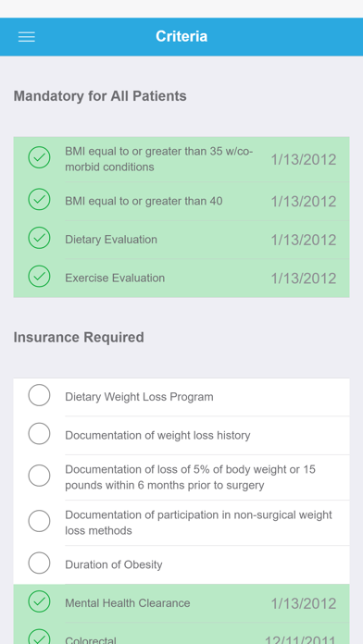The width and height of the screenshot is (363, 644).
Task: Check the 5% body weight loss circle
Action: click(x=39, y=476)
